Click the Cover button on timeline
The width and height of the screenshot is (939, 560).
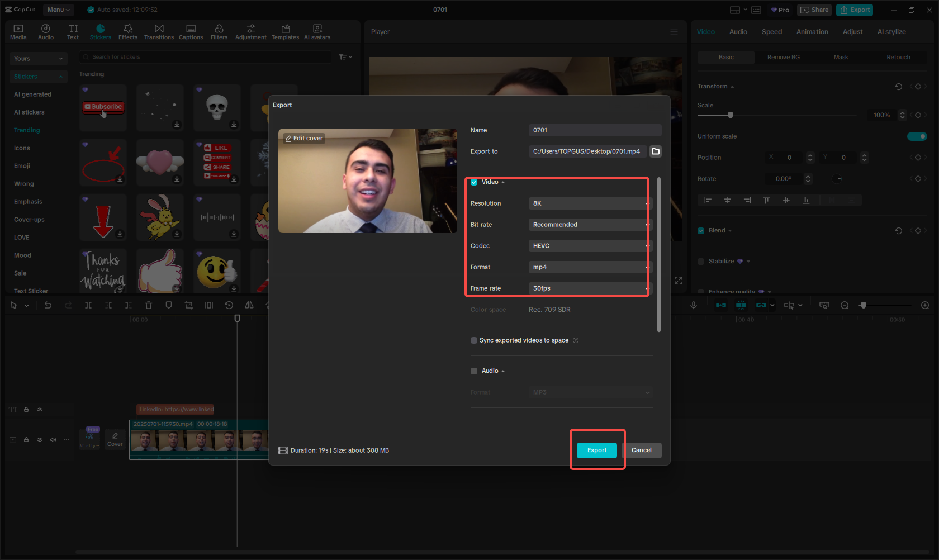(115, 439)
